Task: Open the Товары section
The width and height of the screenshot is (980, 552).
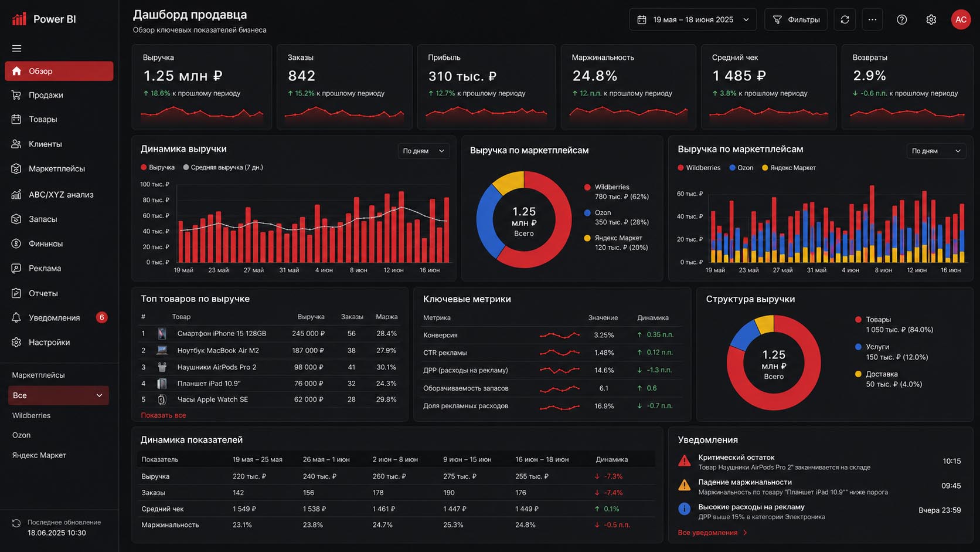Action: 59,119
